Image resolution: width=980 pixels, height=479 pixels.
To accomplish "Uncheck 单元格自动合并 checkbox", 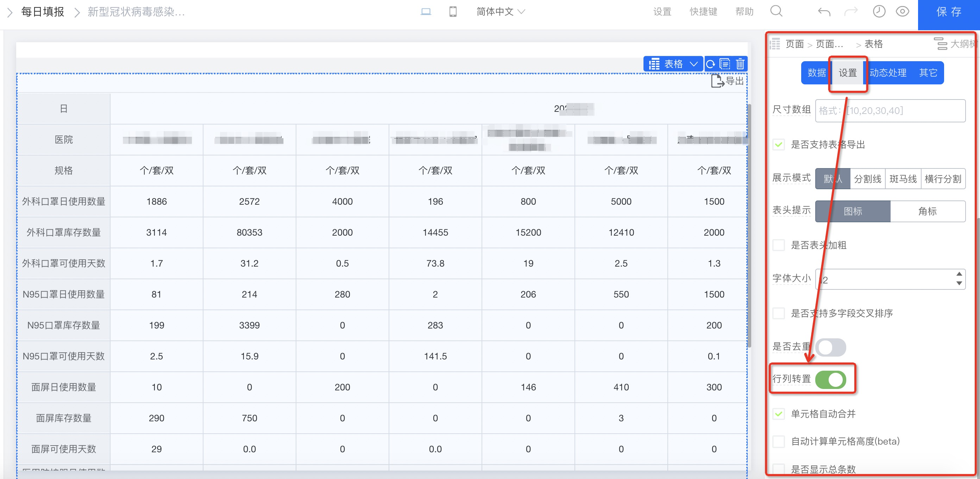I will [x=779, y=414].
